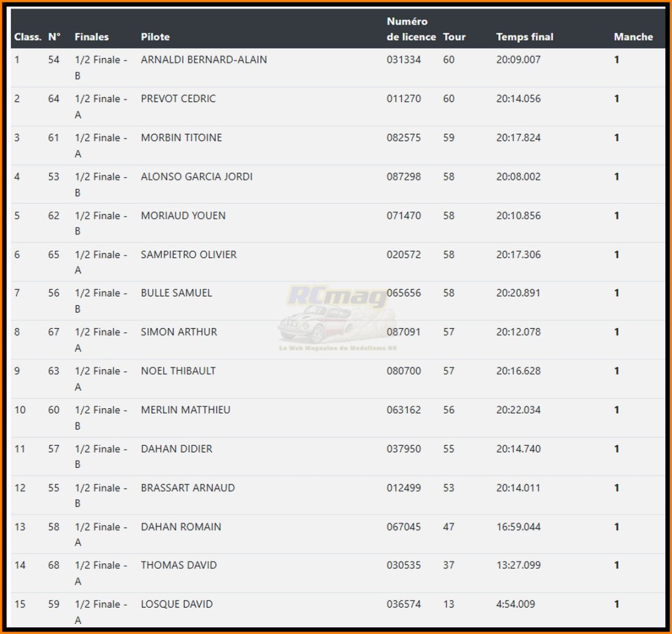Click the Pilote column header
The image size is (672, 634).
[x=155, y=37]
